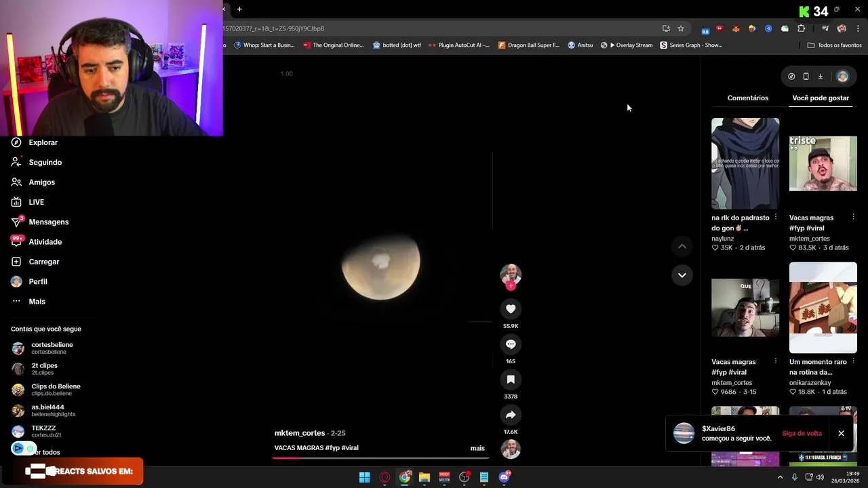The image size is (868, 488).
Task: Click Siga de volta button
Action: [x=802, y=433]
